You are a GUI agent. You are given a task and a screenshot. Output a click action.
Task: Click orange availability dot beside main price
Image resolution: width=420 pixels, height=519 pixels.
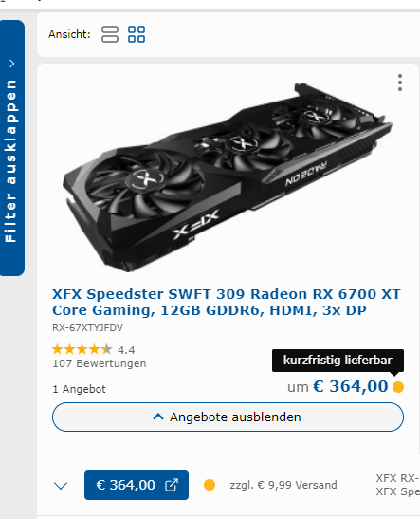point(398,386)
